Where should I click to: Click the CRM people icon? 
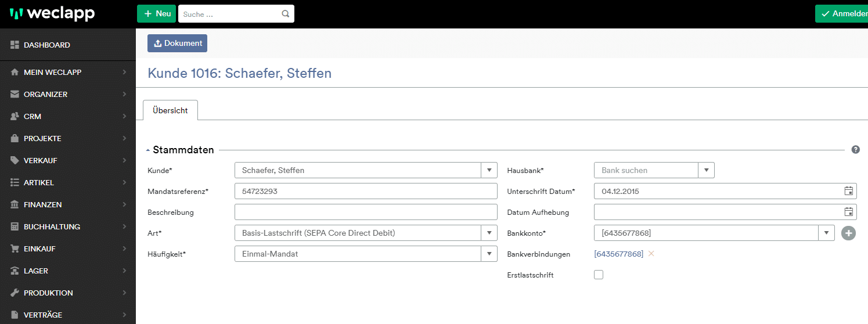[15, 117]
